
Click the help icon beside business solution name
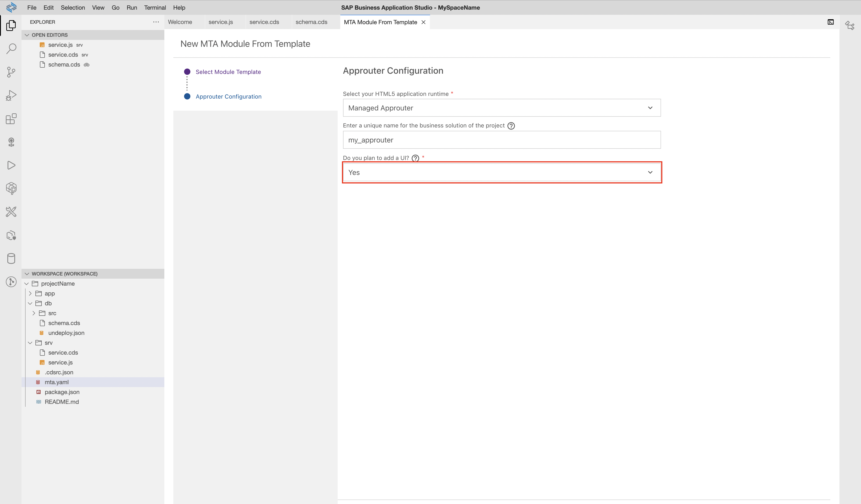(x=511, y=126)
